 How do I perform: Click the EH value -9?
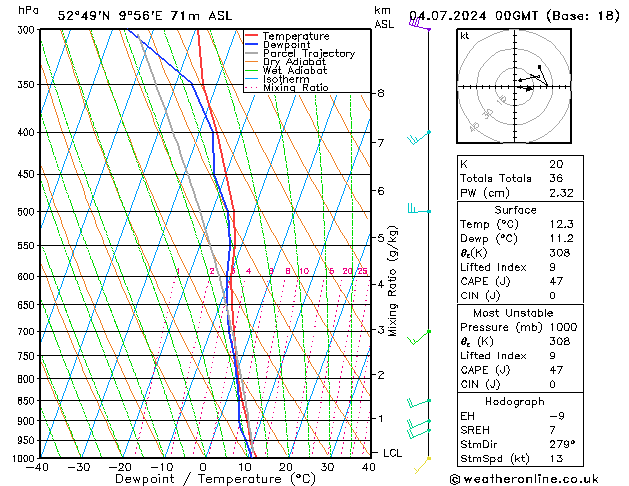(x=557, y=416)
